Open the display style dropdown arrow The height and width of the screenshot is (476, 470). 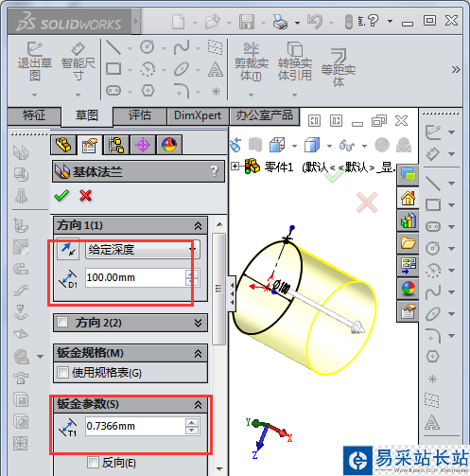329,146
